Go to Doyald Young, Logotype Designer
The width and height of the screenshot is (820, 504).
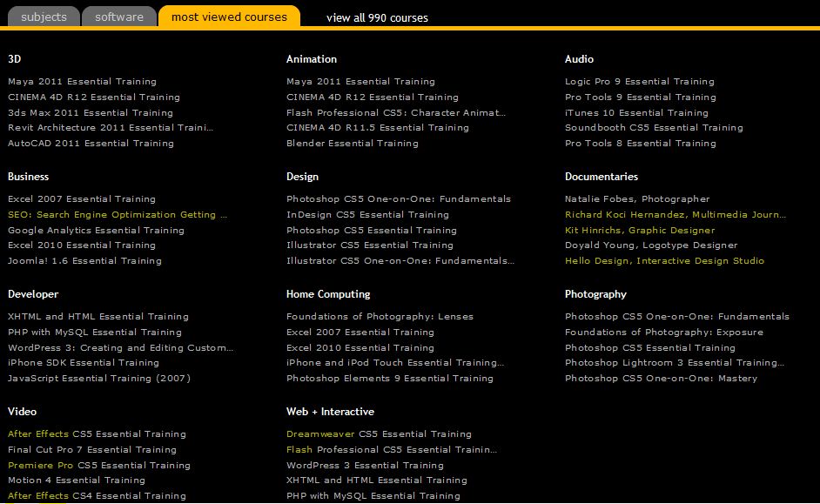tap(651, 245)
